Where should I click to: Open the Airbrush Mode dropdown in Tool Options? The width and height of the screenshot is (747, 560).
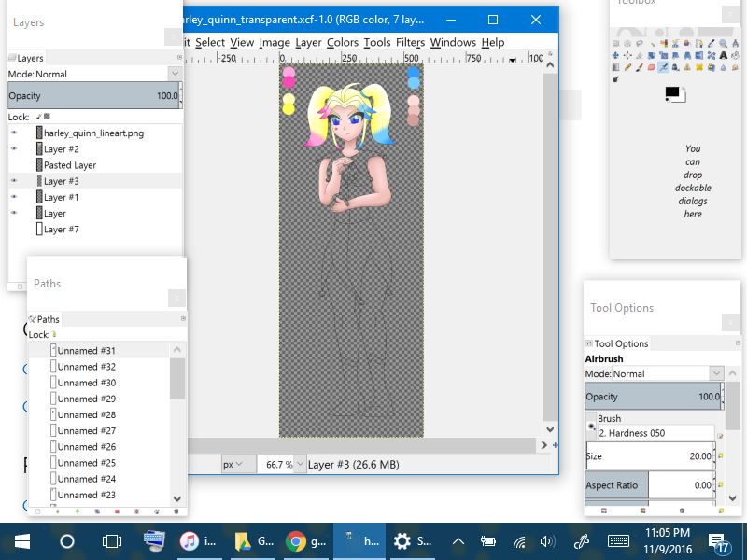point(715,374)
